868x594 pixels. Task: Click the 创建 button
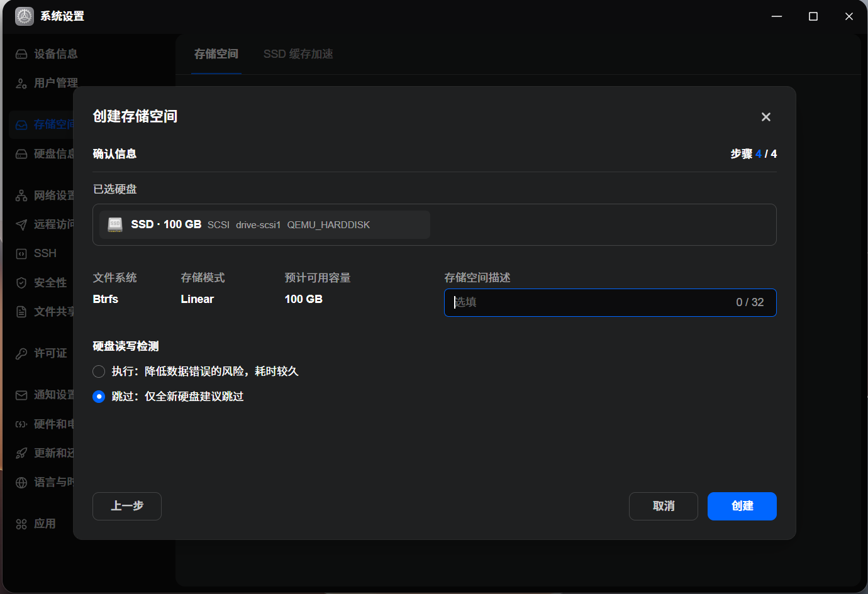click(742, 506)
